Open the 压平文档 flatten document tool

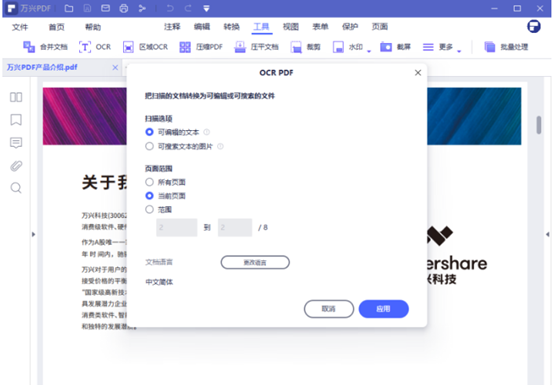tap(256, 47)
